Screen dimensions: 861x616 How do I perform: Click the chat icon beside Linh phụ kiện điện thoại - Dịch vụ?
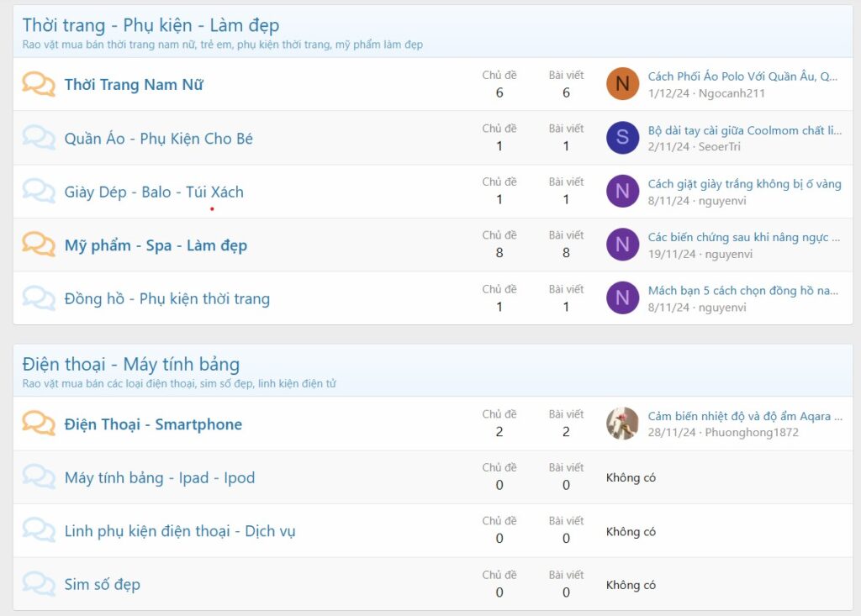tap(39, 530)
